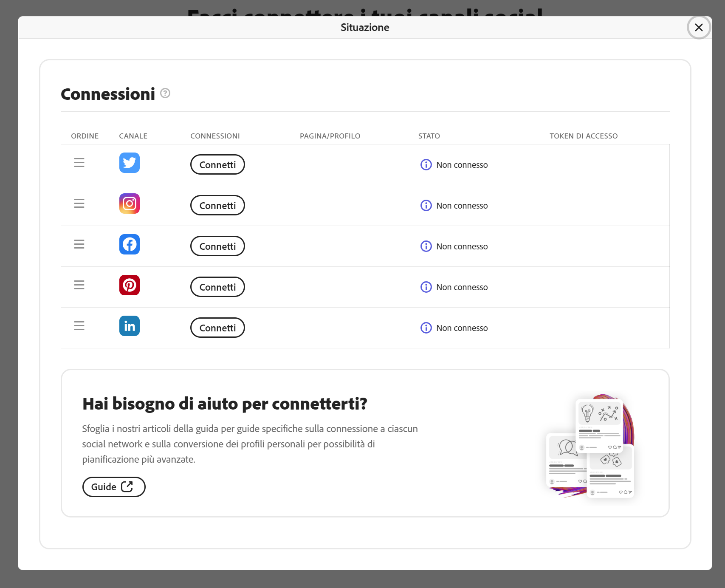Open the Guide help articles
Image resolution: width=725 pixels, height=588 pixels.
click(113, 486)
